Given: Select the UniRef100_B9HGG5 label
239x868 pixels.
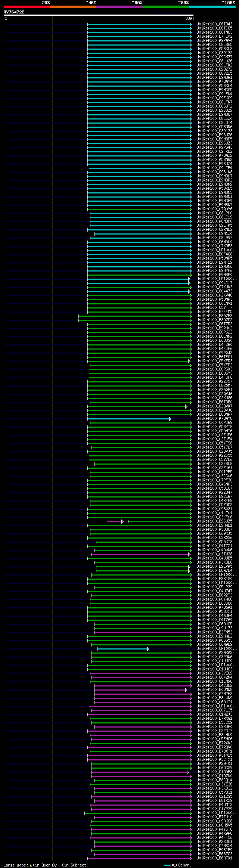Looking at the screenshot, I should (x=214, y=90).
